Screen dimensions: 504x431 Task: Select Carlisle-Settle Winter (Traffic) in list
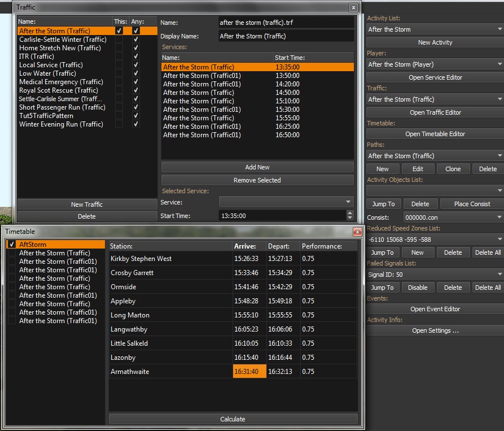(63, 40)
